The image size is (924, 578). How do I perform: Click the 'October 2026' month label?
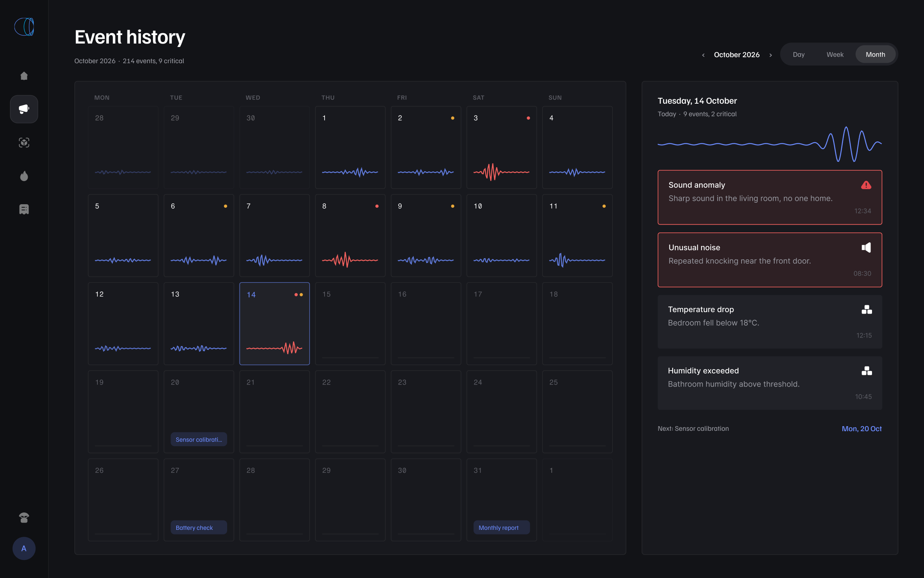[737, 55]
